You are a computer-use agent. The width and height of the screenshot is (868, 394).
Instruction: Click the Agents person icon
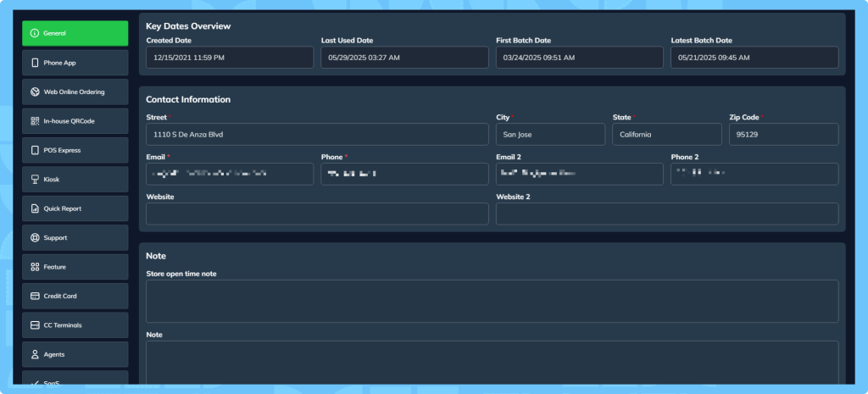coord(35,354)
